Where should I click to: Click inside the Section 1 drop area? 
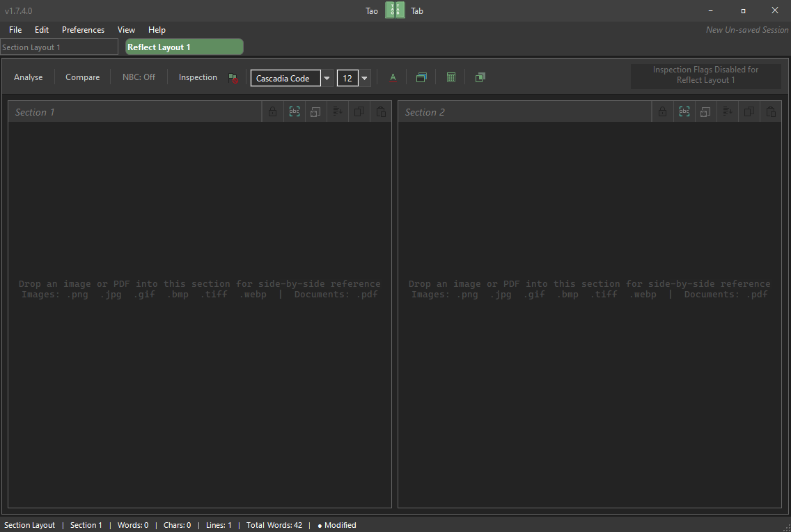tap(200, 314)
